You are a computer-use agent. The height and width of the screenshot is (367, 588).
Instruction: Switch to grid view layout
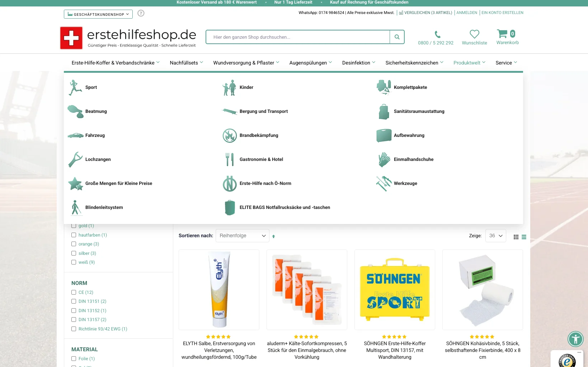coord(516,237)
